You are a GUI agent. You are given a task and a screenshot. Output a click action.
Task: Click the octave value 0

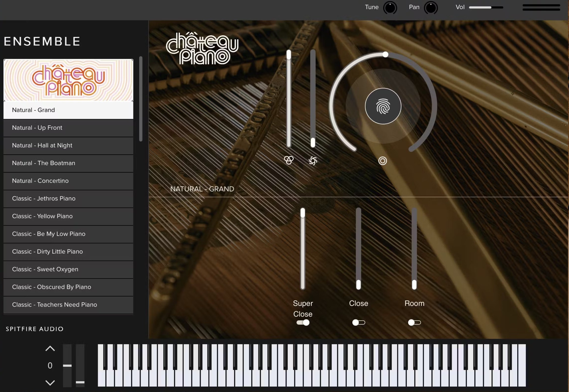[x=50, y=366]
